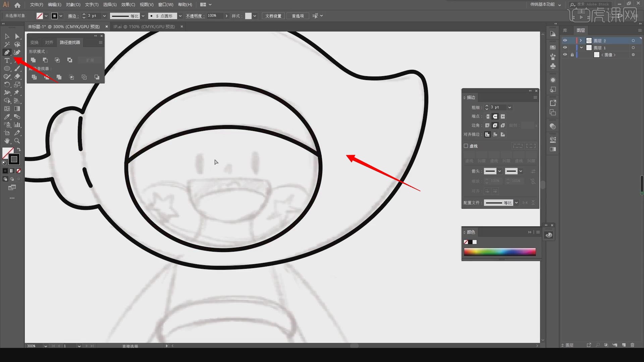
Task: Click the 首选项 button
Action: tap(298, 16)
